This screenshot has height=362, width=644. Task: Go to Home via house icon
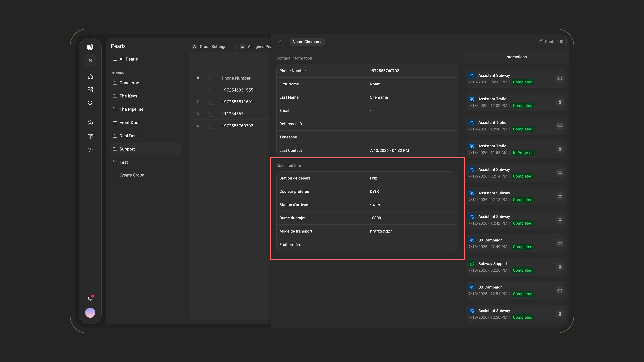tap(90, 76)
